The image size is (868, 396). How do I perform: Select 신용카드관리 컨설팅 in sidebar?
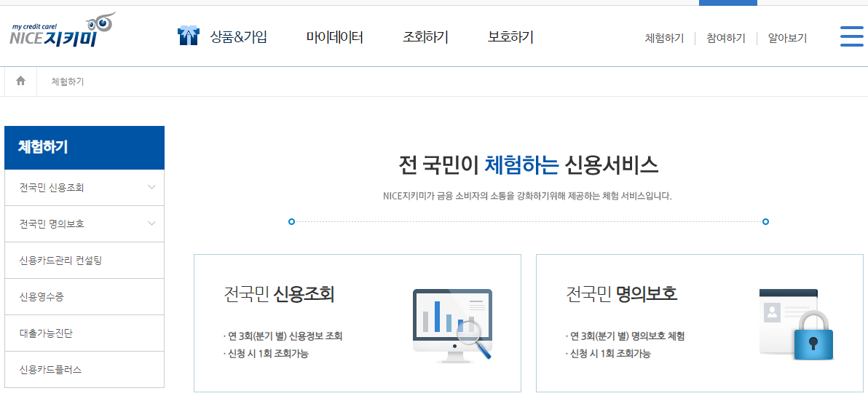pos(84,261)
